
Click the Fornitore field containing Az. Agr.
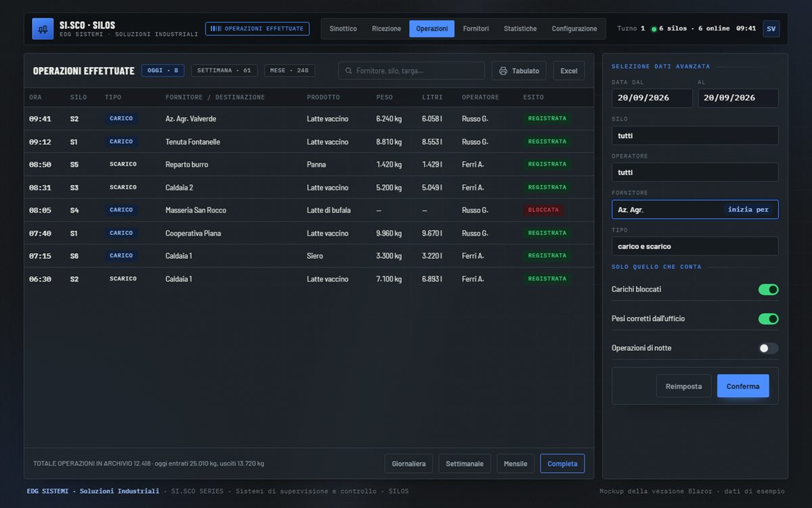coord(695,209)
